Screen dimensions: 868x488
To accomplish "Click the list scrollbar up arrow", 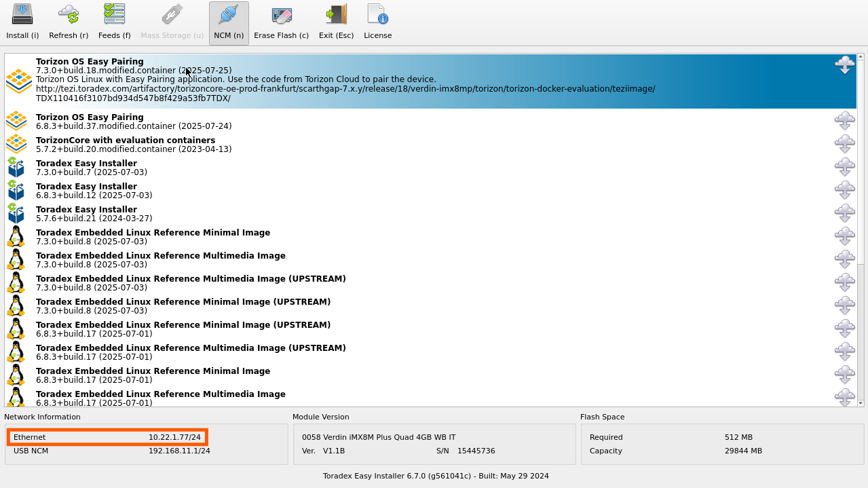I will (861, 58).
